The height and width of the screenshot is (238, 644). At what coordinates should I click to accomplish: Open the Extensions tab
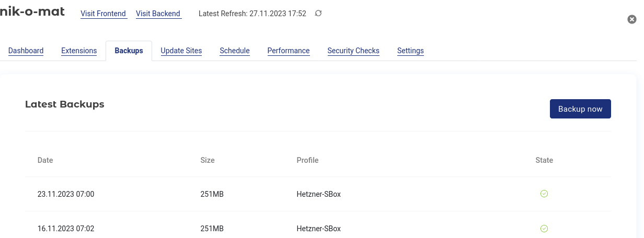pyautogui.click(x=79, y=51)
